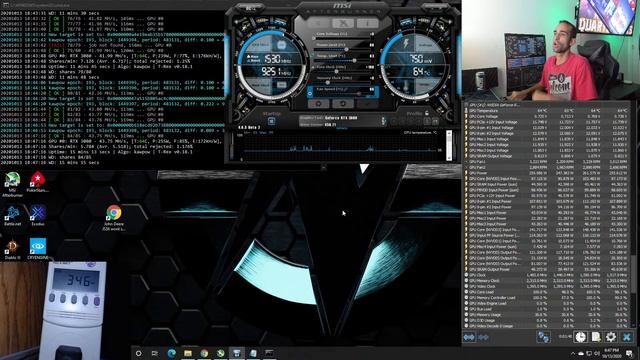640x360 pixels.
Task: Adjust the Core Voltage slider
Action: tap(343, 38)
